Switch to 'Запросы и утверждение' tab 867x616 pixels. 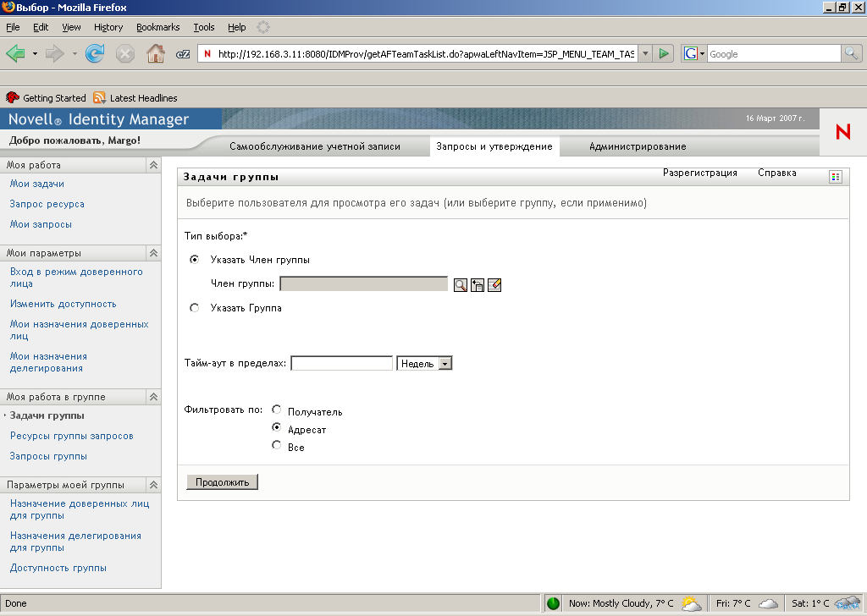pyautogui.click(x=494, y=146)
